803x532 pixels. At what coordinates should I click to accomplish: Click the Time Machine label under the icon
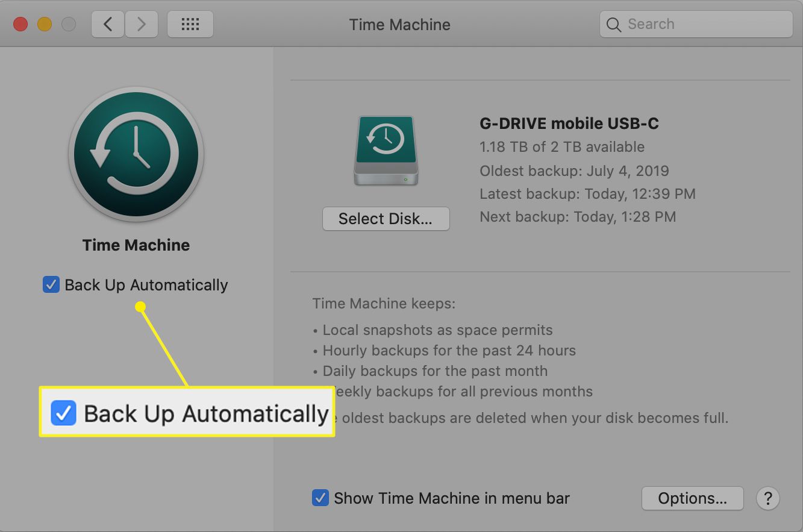click(x=136, y=245)
